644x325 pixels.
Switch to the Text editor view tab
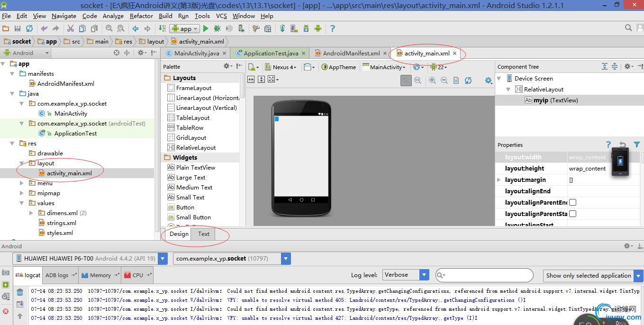(204, 234)
